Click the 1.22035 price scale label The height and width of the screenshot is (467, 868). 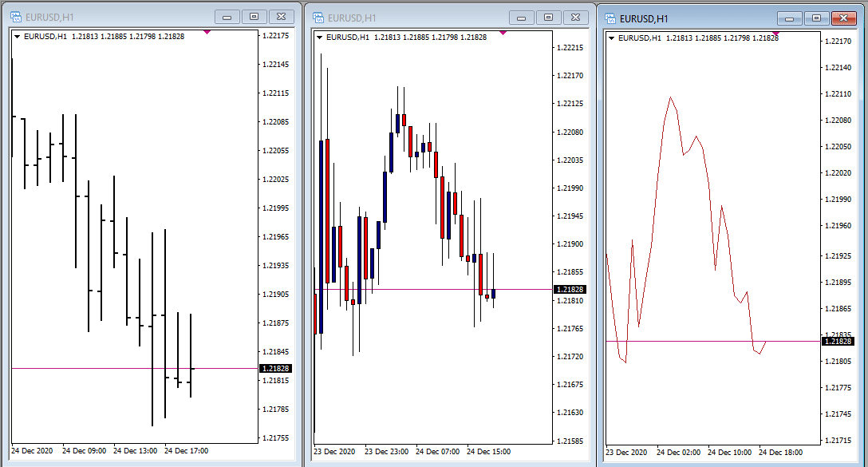tap(570, 160)
